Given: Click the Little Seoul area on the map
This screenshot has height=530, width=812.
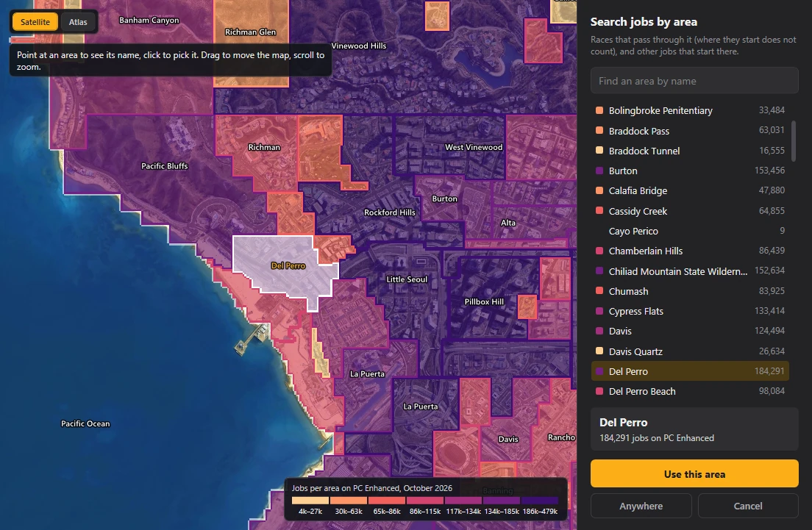Looking at the screenshot, I should (407, 279).
